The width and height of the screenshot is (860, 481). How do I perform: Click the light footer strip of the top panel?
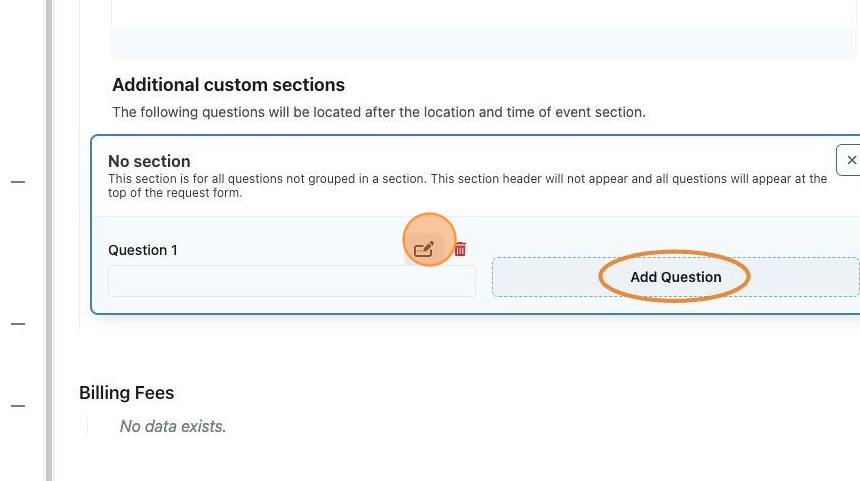click(484, 42)
